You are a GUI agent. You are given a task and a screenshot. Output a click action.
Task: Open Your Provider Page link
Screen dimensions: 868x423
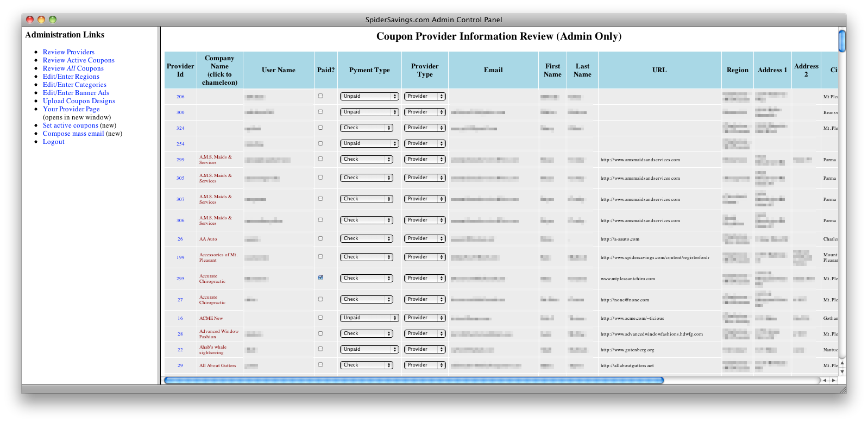coord(71,109)
